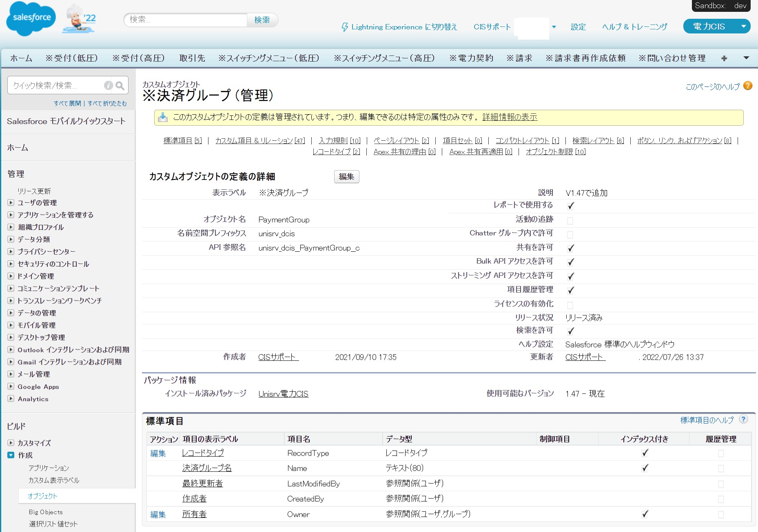Toggle ライセンスの有効化 checkbox

tap(570, 305)
